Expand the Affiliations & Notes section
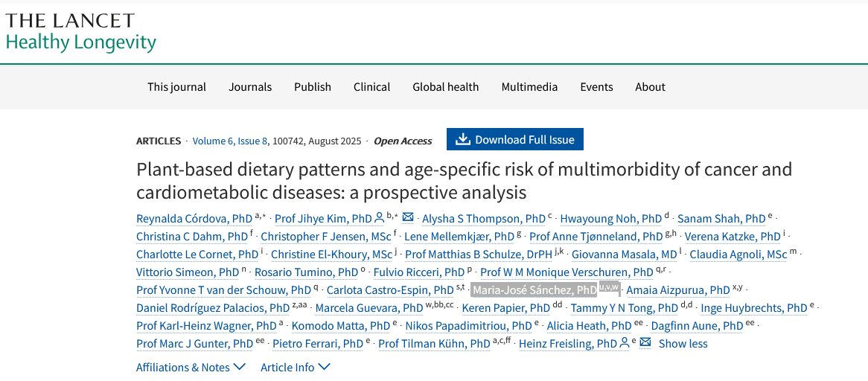The image size is (868, 381). tap(191, 367)
